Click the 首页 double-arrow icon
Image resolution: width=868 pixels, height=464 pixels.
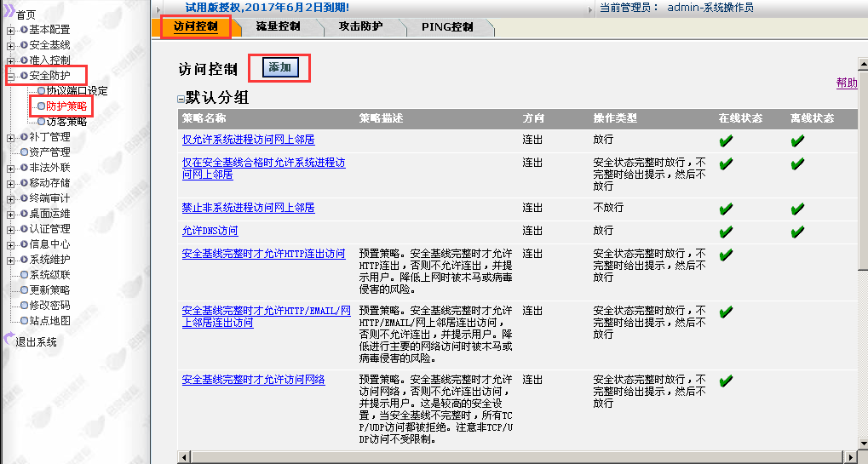click(8, 14)
